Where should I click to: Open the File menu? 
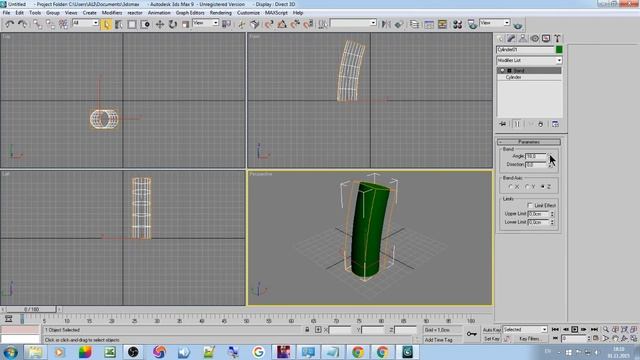7,13
